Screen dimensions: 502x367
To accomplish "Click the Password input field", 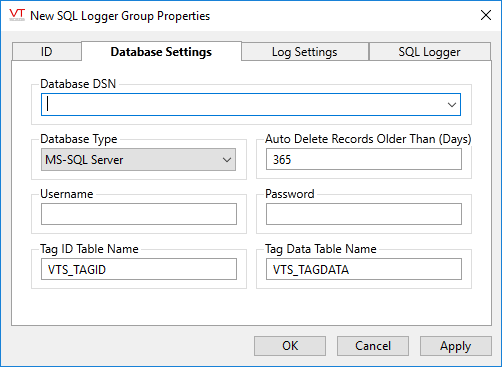I will point(364,214).
